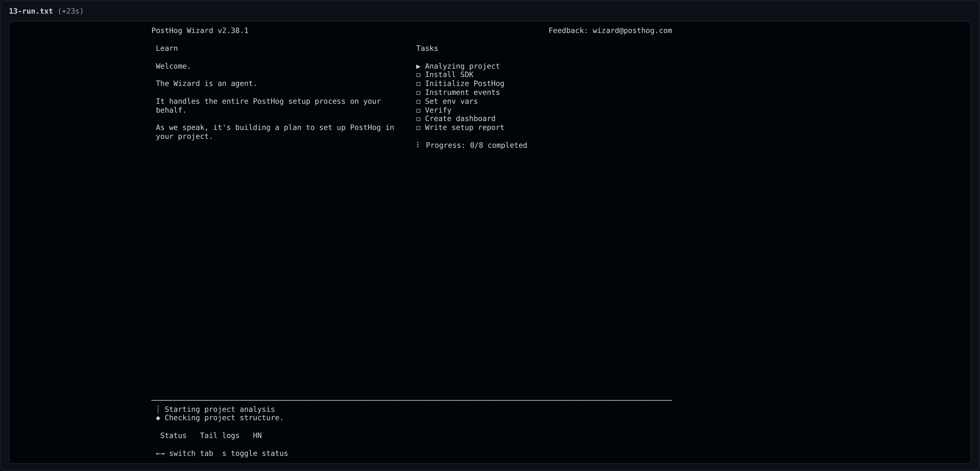980x471 pixels.
Task: Click the 'Install SDK' task label
Action: (x=449, y=75)
